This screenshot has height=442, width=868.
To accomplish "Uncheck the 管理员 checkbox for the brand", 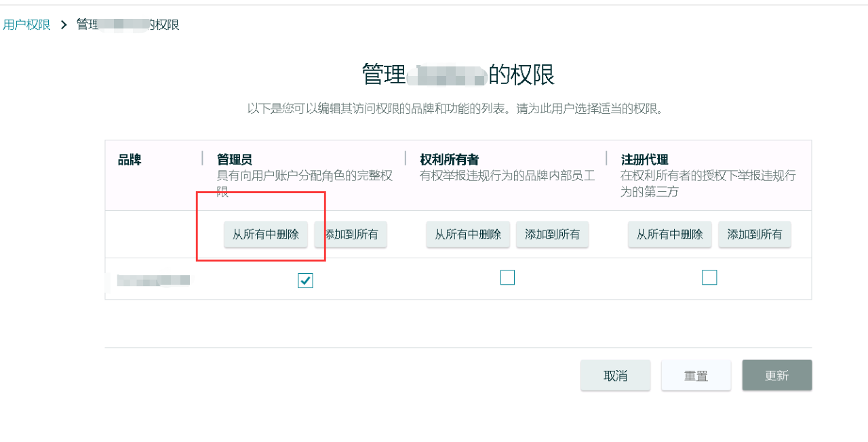I will (305, 281).
